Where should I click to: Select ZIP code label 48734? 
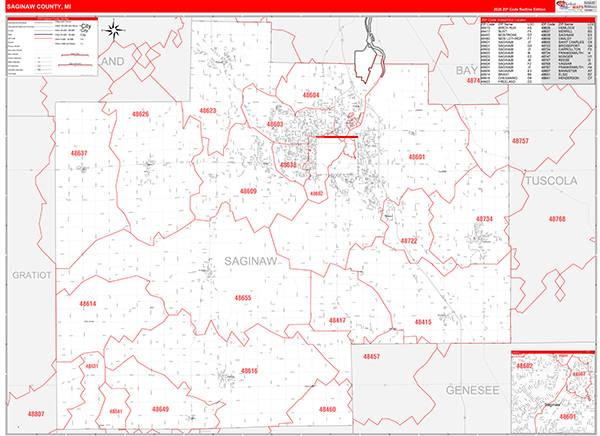(484, 219)
